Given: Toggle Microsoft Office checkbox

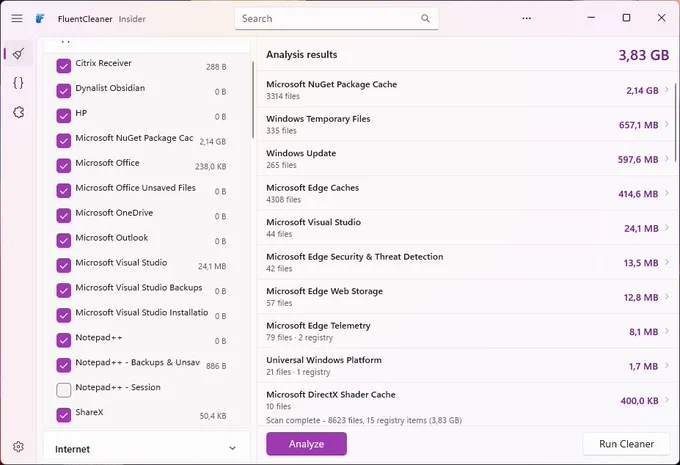Looking at the screenshot, I should click(64, 166).
